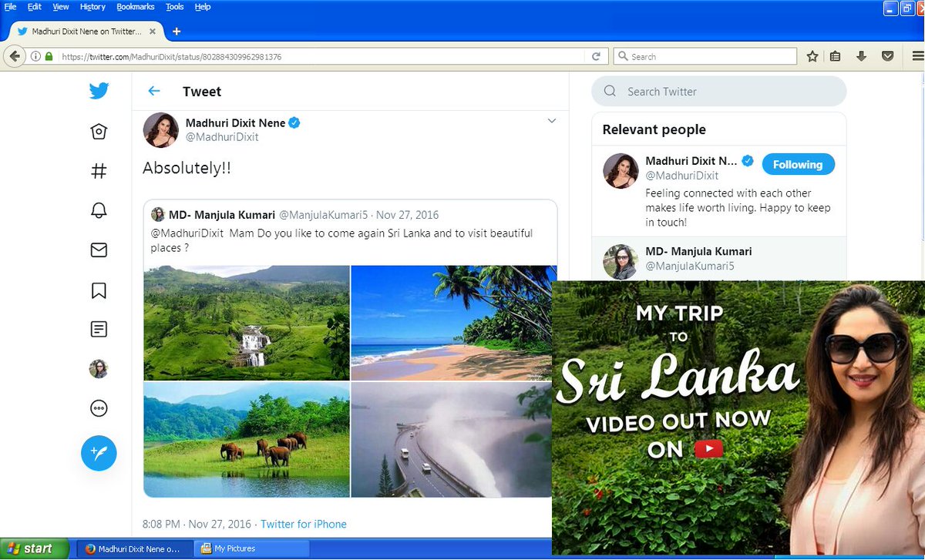Open Bookmarks icon in sidebar

(x=99, y=290)
